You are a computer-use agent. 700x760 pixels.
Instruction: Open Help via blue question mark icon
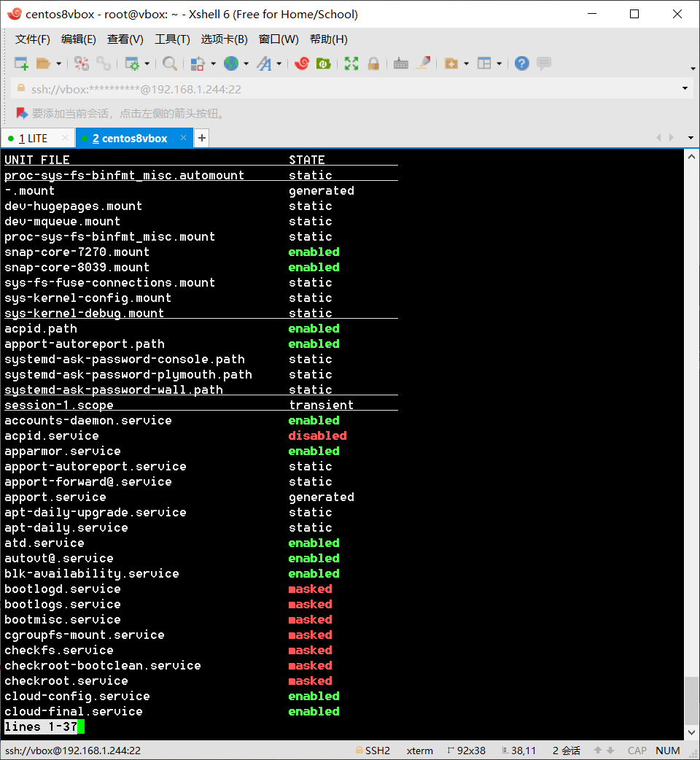click(x=521, y=64)
